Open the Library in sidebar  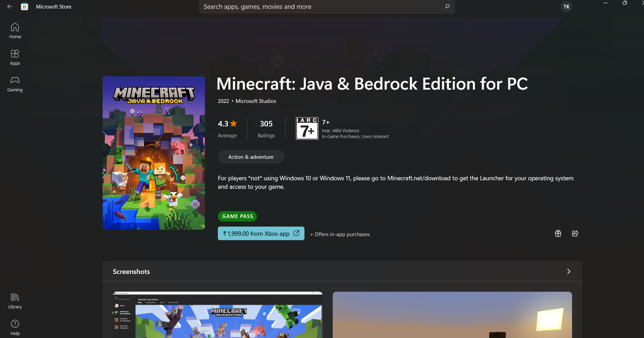coord(15,301)
